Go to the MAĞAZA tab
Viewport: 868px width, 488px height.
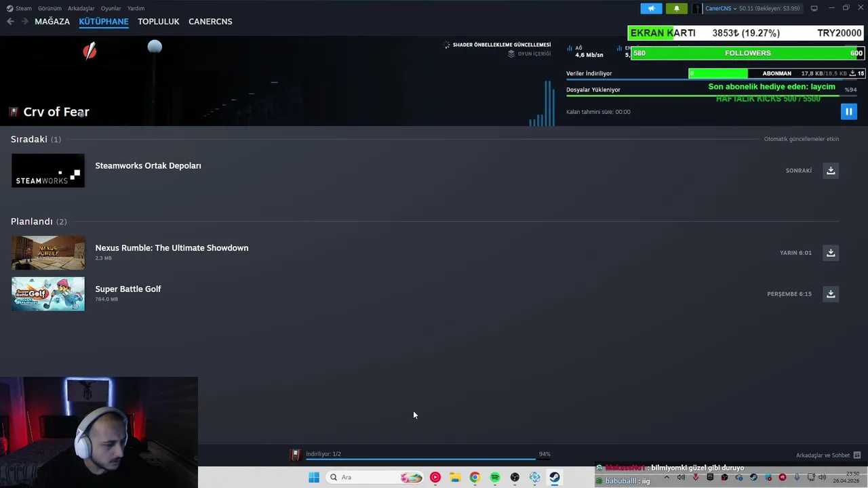coord(52,21)
